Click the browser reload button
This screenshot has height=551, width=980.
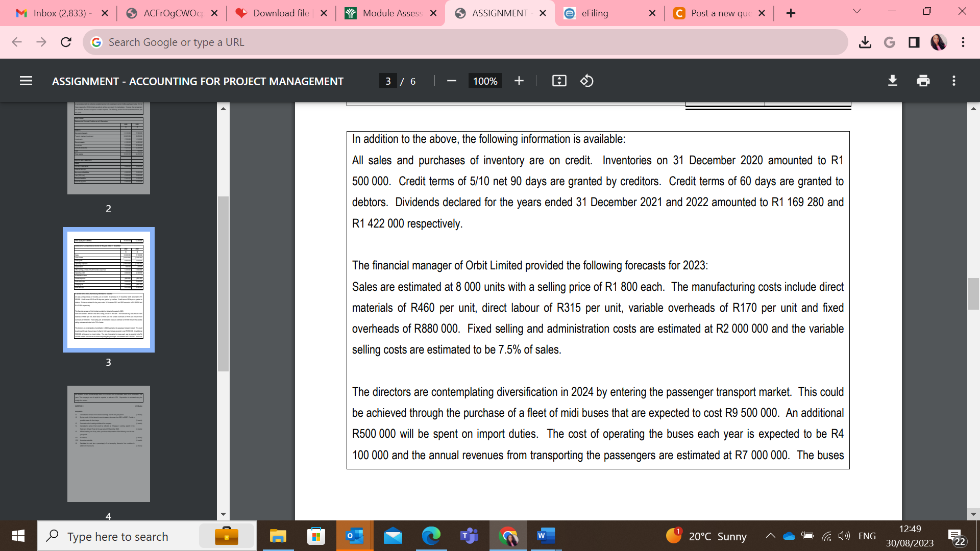tap(66, 42)
